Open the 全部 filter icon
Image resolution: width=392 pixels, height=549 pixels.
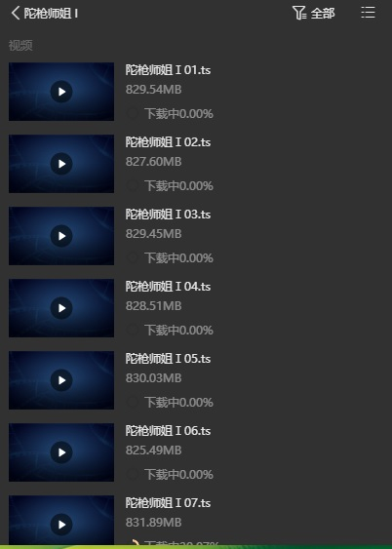[299, 13]
